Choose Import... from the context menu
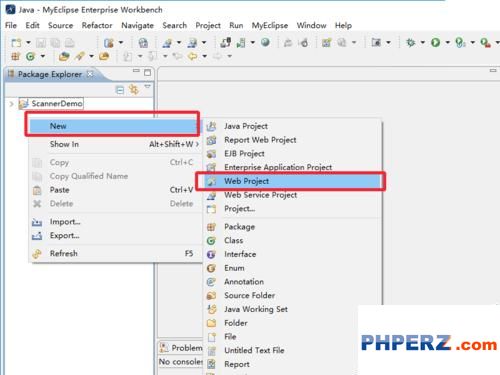Screen dimensions: 500x375 pyautogui.click(x=65, y=222)
